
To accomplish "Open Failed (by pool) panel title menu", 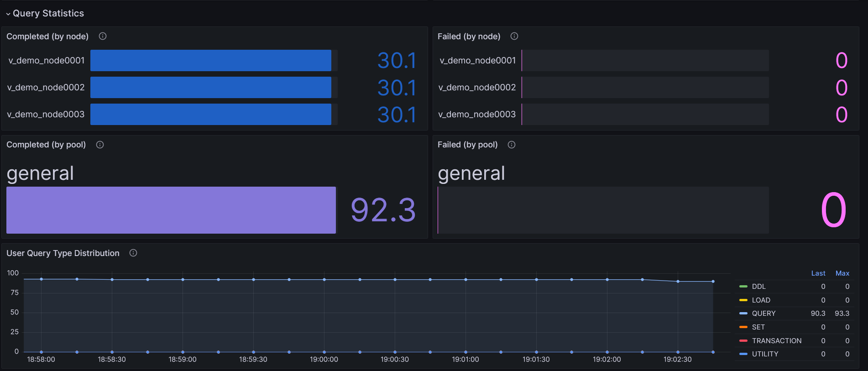I will tap(467, 145).
